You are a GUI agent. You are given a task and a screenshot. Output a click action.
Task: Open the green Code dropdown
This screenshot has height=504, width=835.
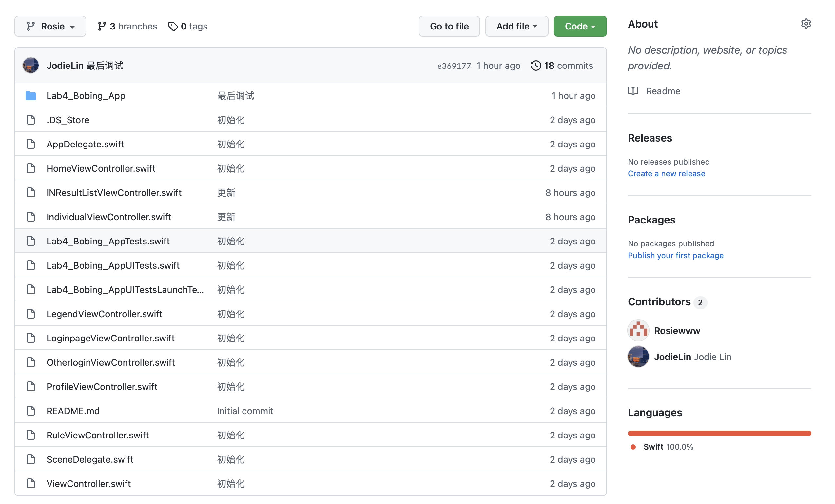coord(580,26)
